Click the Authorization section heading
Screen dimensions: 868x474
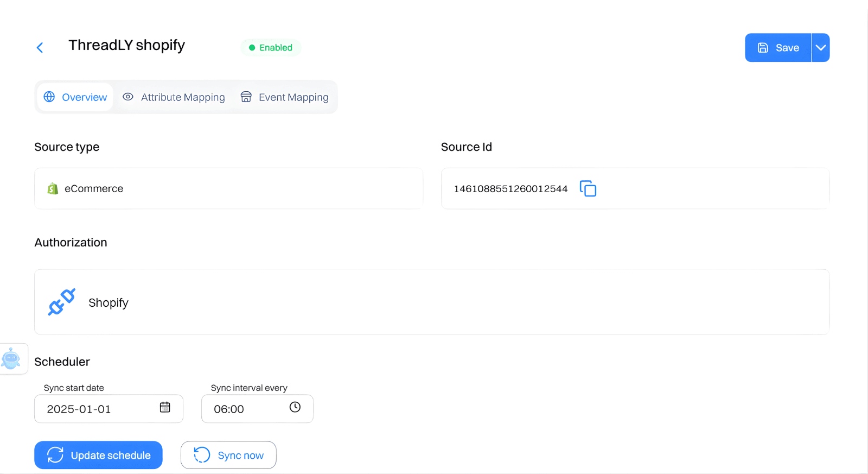[71, 243]
